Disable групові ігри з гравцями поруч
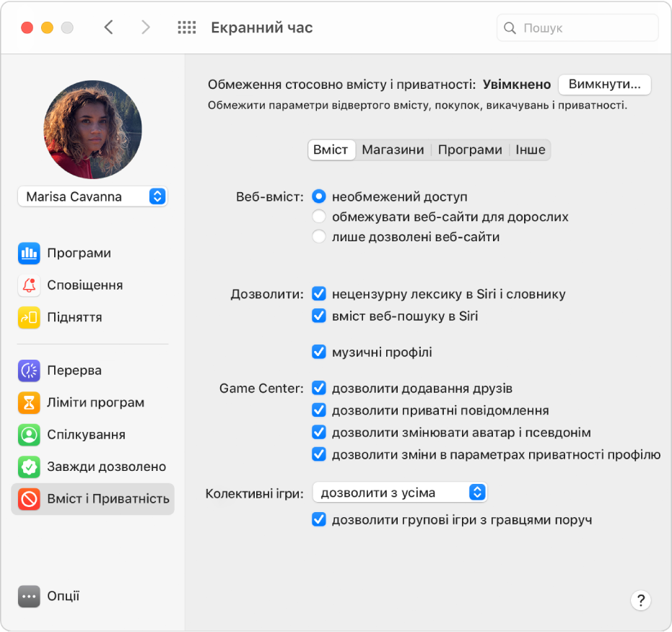The image size is (672, 632). click(x=318, y=519)
